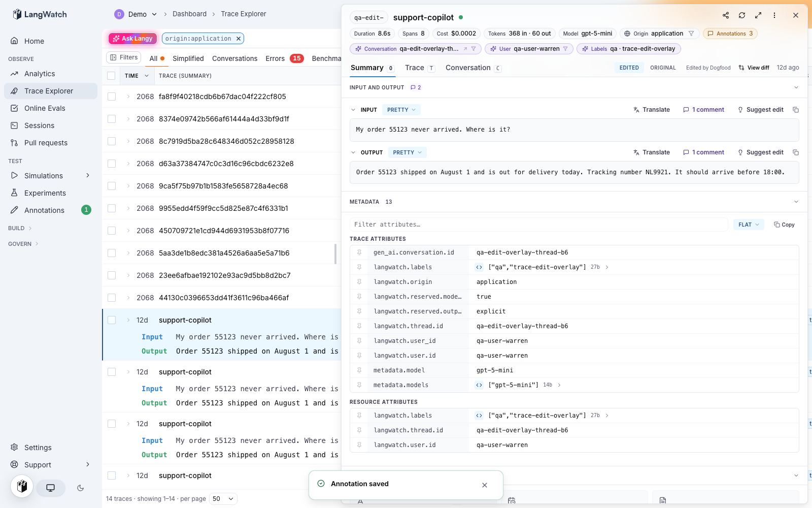Copy the Output message text
This screenshot has width=812, height=508.
point(796,152)
